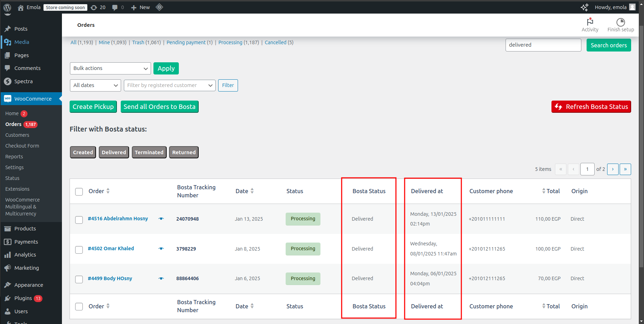
Task: Open the emola user avatar
Action: point(632,7)
